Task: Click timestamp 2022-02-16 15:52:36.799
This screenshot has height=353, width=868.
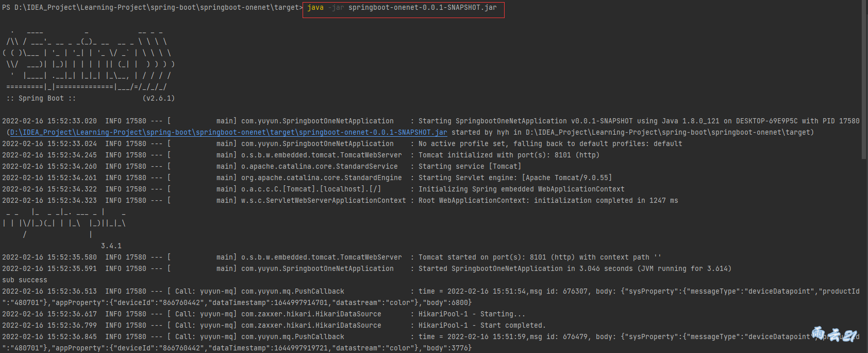Action: click(x=49, y=325)
